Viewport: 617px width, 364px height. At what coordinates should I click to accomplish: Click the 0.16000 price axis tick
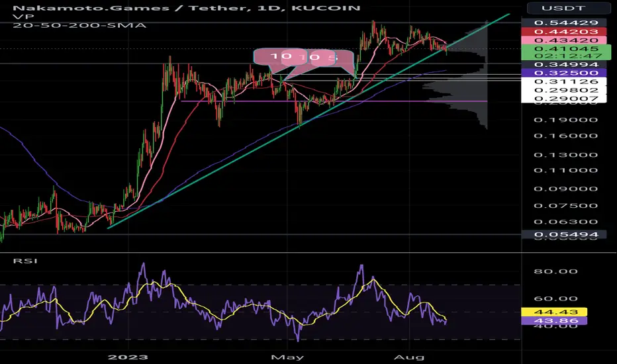coord(566,136)
